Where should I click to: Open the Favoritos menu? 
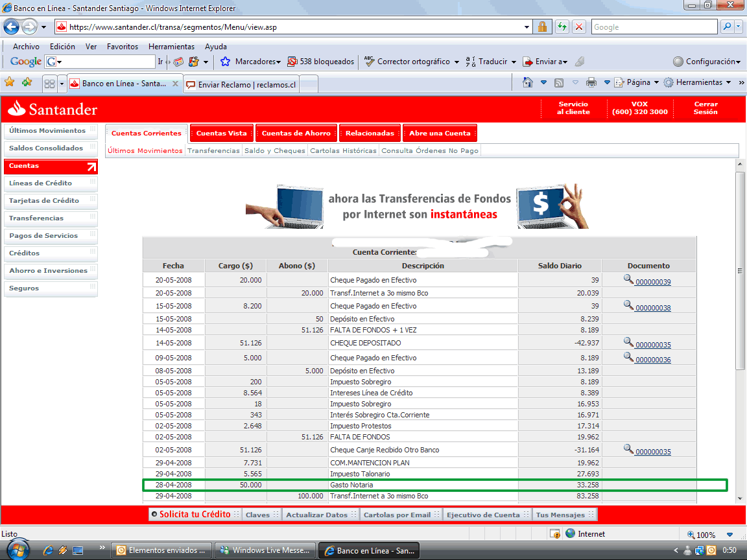(123, 47)
